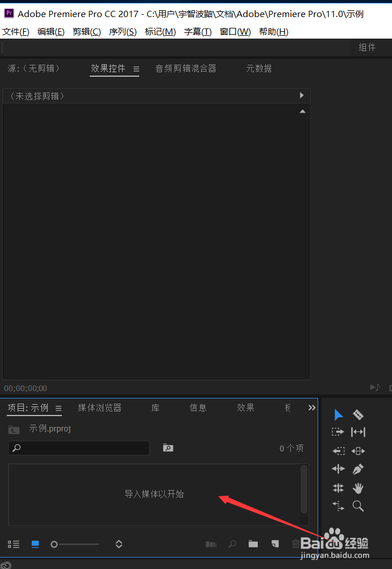Select the Zoom magnifier tool

(358, 506)
